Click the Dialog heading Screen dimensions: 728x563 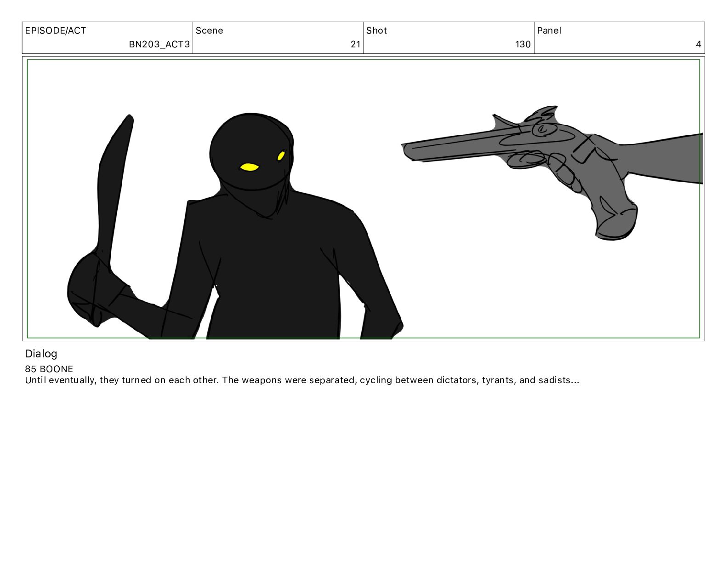41,354
